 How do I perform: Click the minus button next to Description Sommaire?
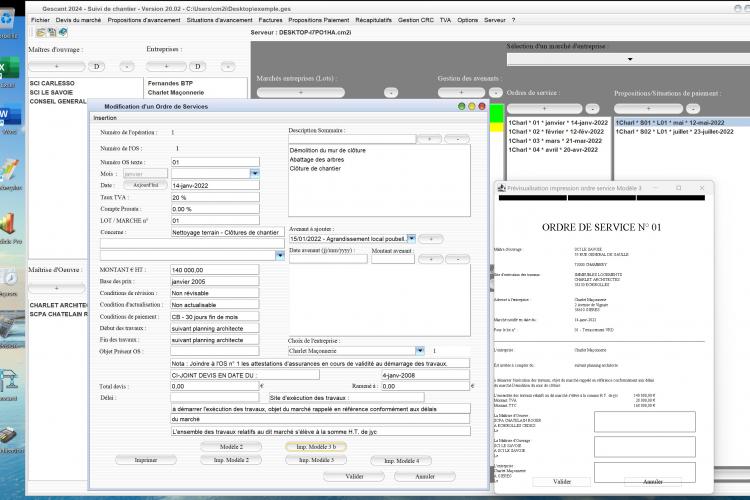(457, 139)
